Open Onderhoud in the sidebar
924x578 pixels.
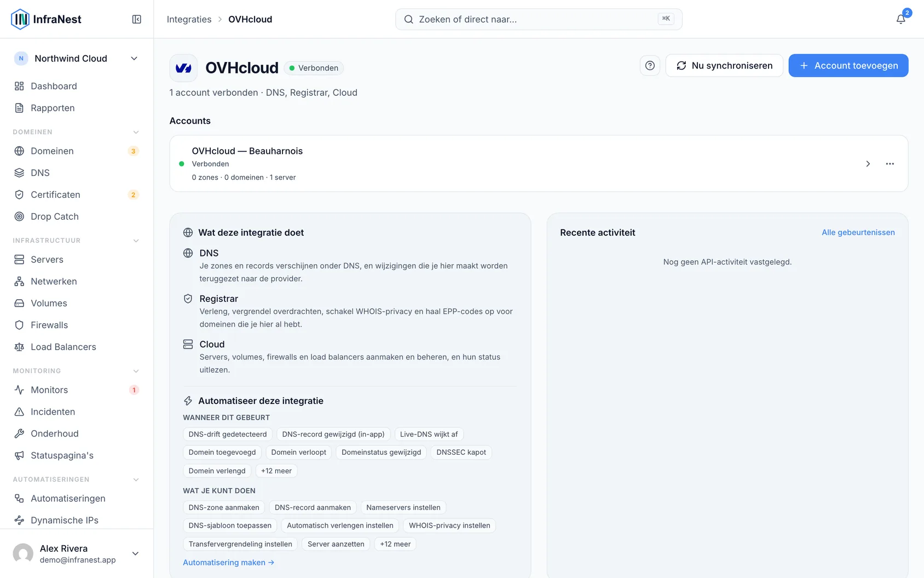(x=77, y=433)
